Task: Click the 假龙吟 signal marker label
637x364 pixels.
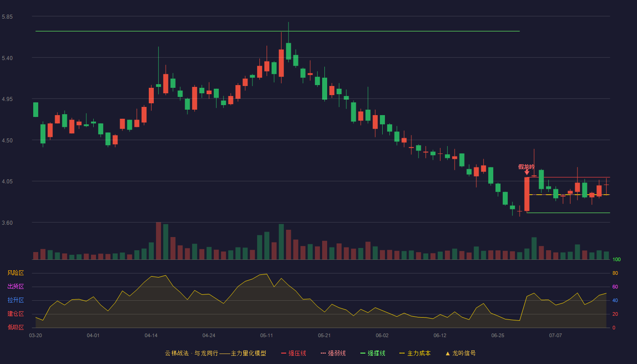Action: [526, 167]
